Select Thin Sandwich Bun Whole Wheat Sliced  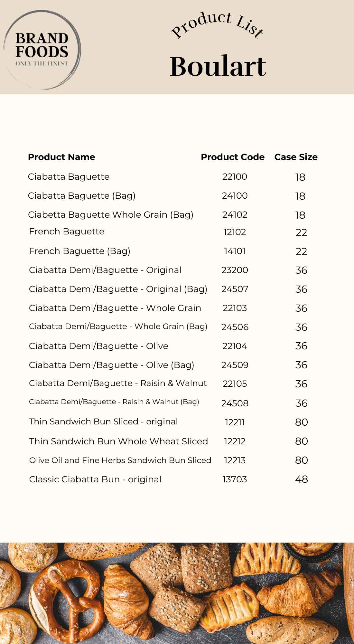[x=118, y=441]
